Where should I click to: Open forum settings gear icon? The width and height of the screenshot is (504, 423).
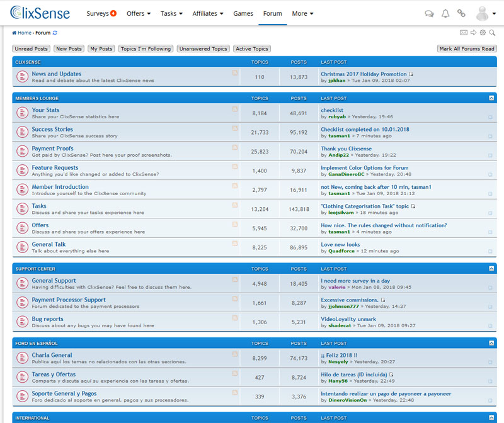[x=483, y=33]
